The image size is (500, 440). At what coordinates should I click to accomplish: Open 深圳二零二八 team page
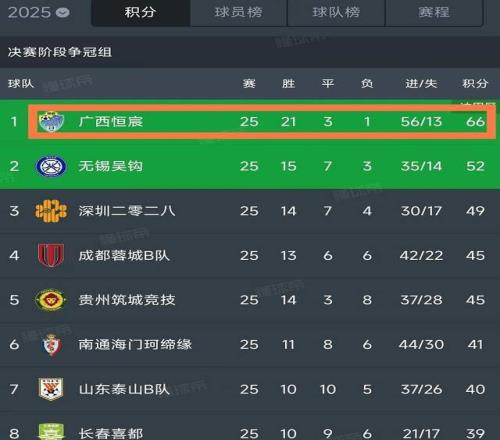tap(127, 211)
